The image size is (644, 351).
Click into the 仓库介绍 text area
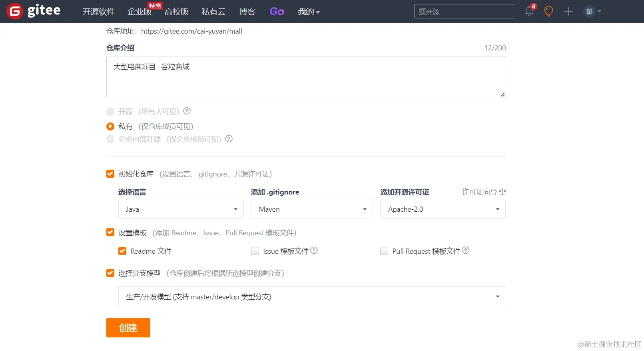[x=306, y=77]
